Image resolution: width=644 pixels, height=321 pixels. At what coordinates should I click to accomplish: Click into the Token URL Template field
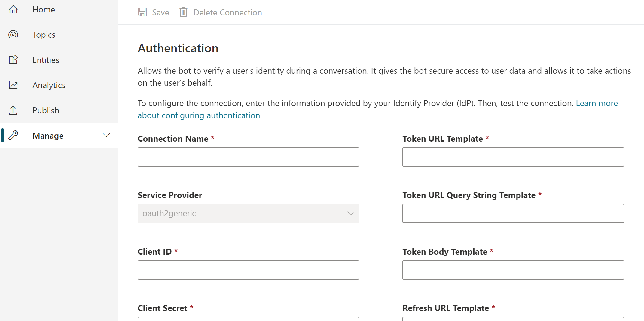[x=513, y=157]
